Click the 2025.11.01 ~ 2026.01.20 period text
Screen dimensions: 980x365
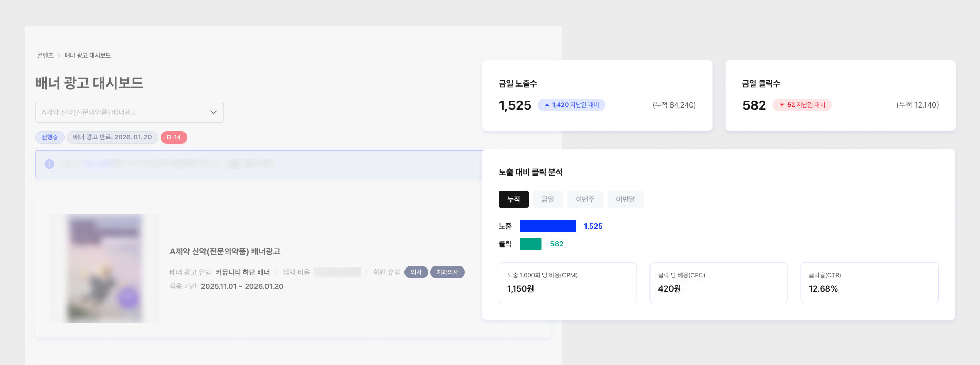tap(242, 286)
